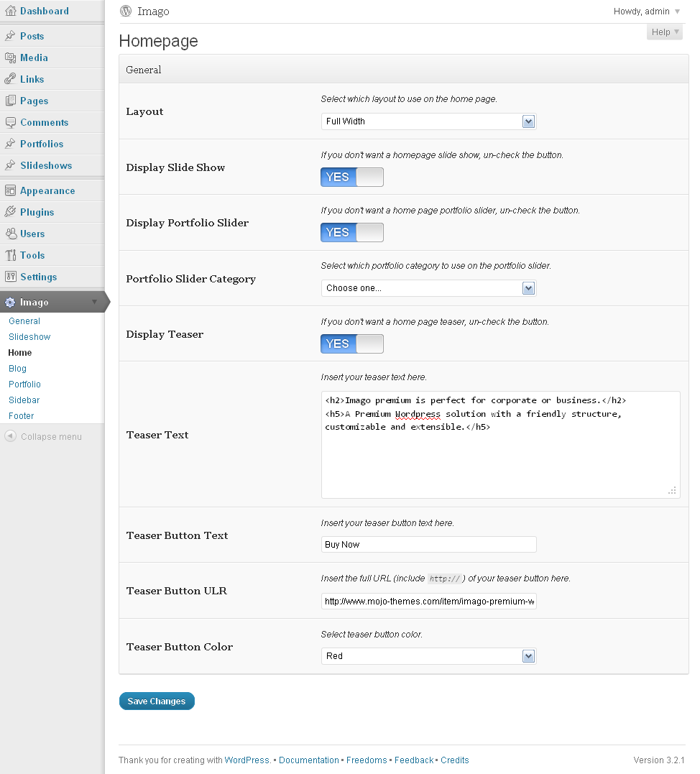The width and height of the screenshot is (700, 774).
Task: Click the textarea resize handle
Action: [673, 491]
